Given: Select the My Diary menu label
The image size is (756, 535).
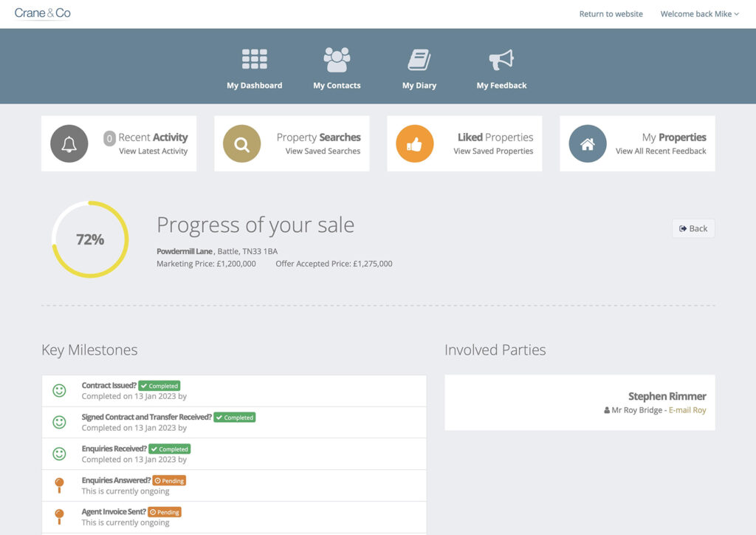Looking at the screenshot, I should pyautogui.click(x=419, y=86).
